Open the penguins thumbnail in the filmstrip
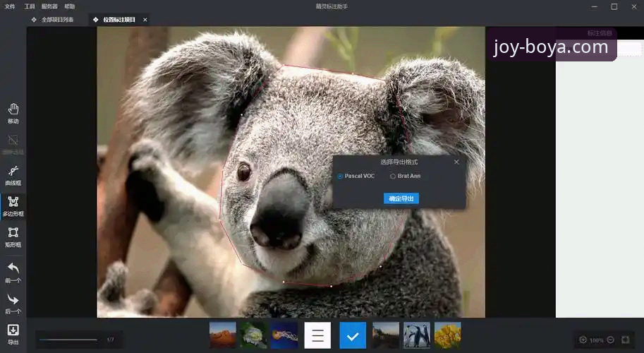644x353 pixels. (417, 335)
